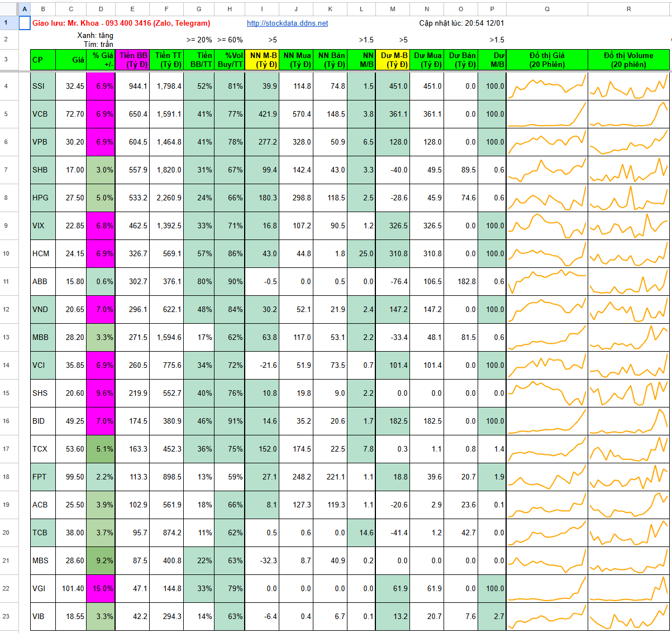Select the VGI ticker cell
The height and width of the screenshot is (633, 672).
click(x=43, y=588)
